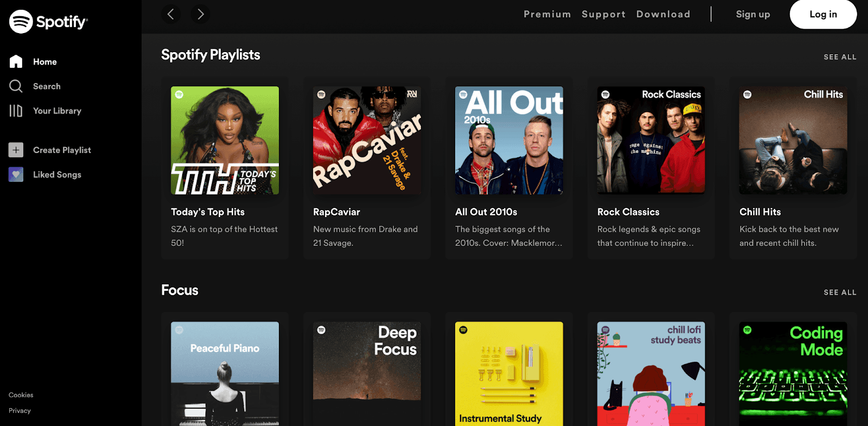This screenshot has width=868, height=426.
Task: Open Liked Songs heart icon
Action: point(16,174)
